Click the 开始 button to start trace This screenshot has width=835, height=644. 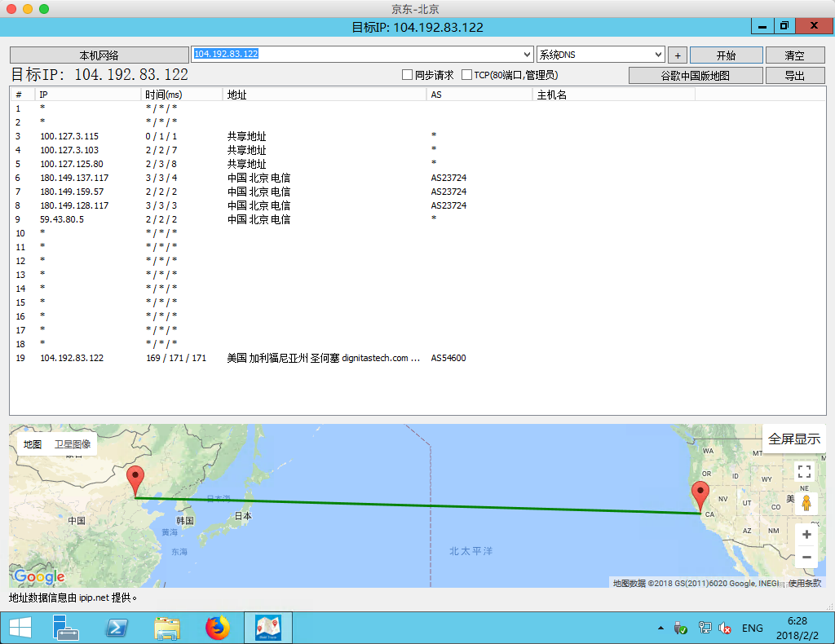coord(726,55)
